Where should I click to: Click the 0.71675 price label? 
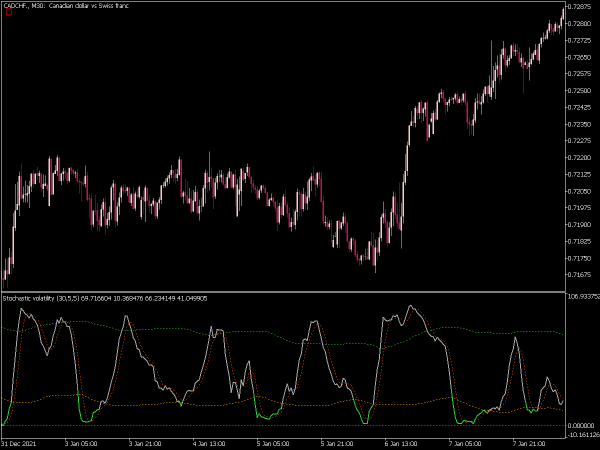[x=579, y=275]
